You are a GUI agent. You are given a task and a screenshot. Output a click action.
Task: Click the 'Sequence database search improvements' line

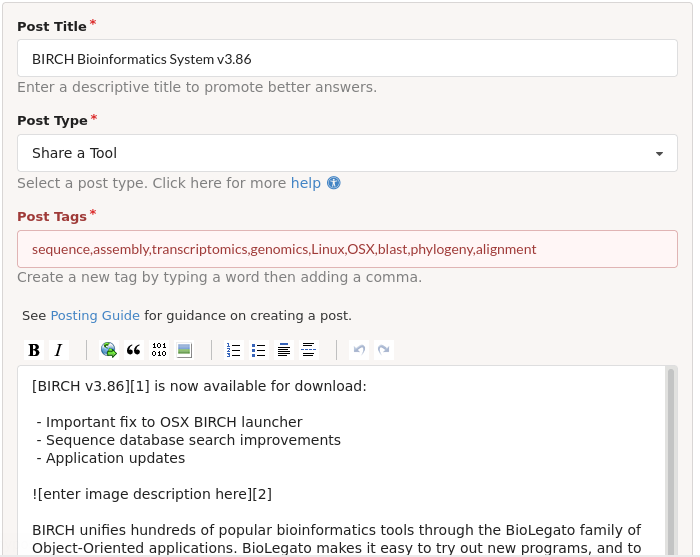(189, 440)
